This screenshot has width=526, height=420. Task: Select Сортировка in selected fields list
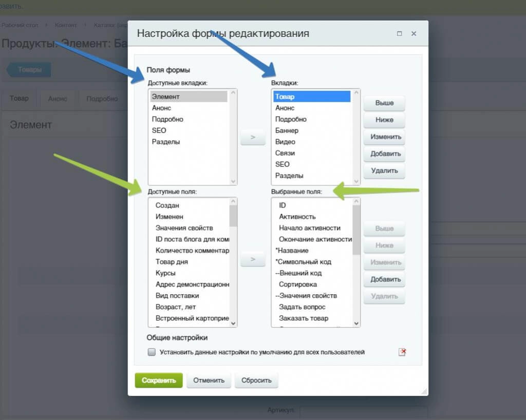point(313,284)
